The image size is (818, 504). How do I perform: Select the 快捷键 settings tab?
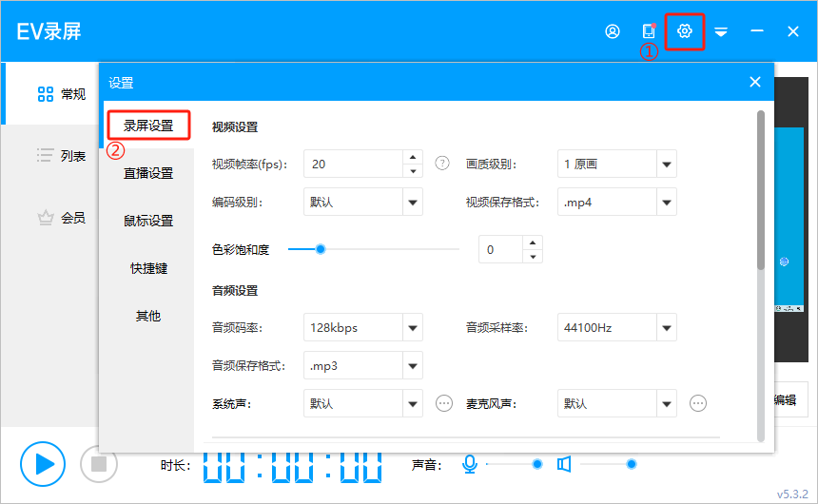[148, 268]
